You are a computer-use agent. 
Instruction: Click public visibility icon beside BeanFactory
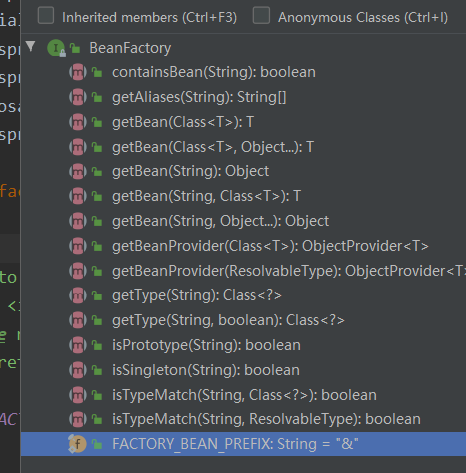(75, 49)
